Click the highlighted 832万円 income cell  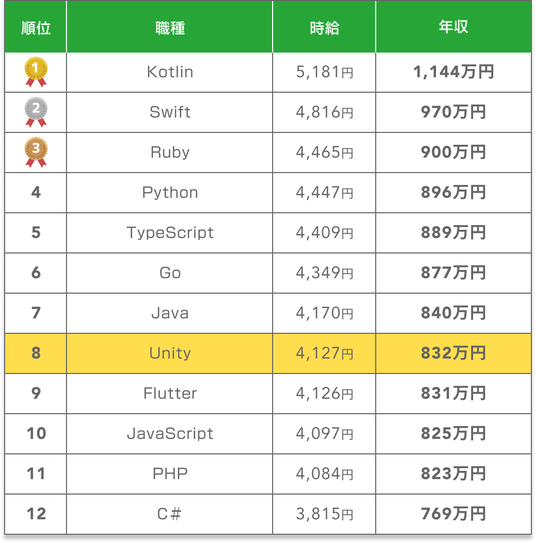point(453,353)
